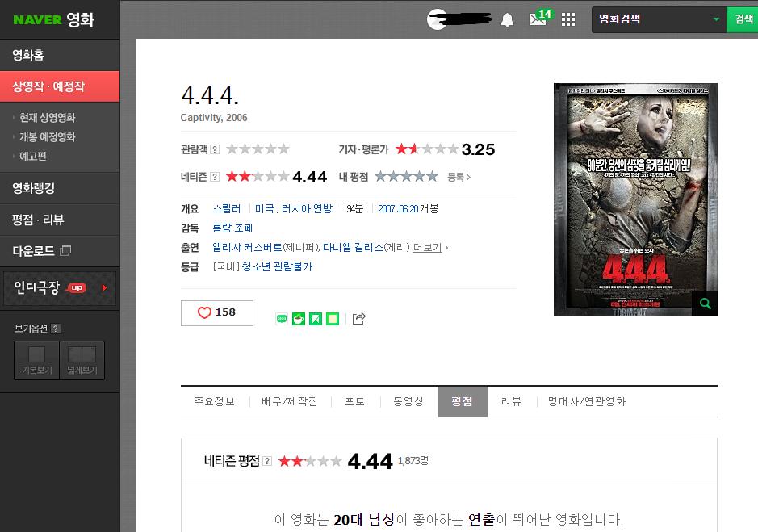Switch to the 배우/제작진 tab

pos(290,401)
